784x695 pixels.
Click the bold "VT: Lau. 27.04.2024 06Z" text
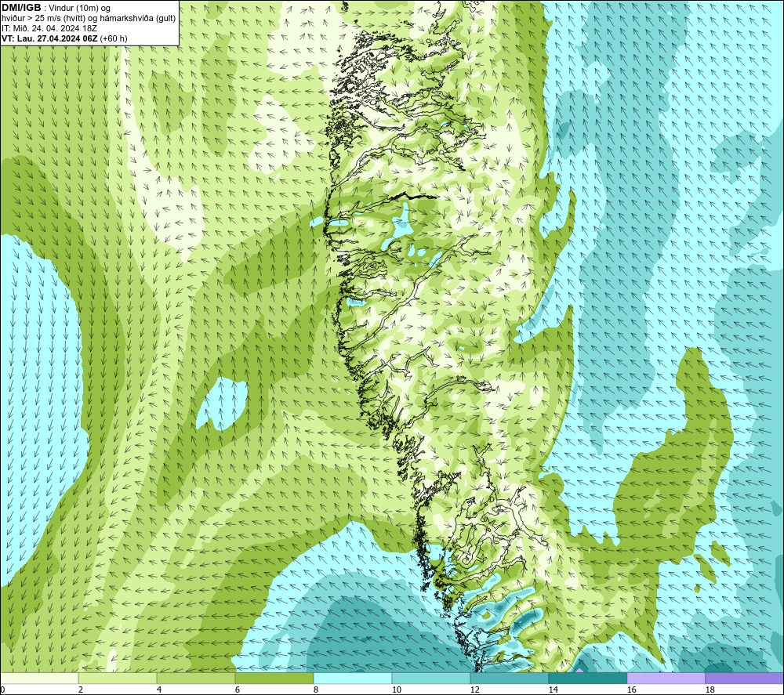tap(49, 38)
